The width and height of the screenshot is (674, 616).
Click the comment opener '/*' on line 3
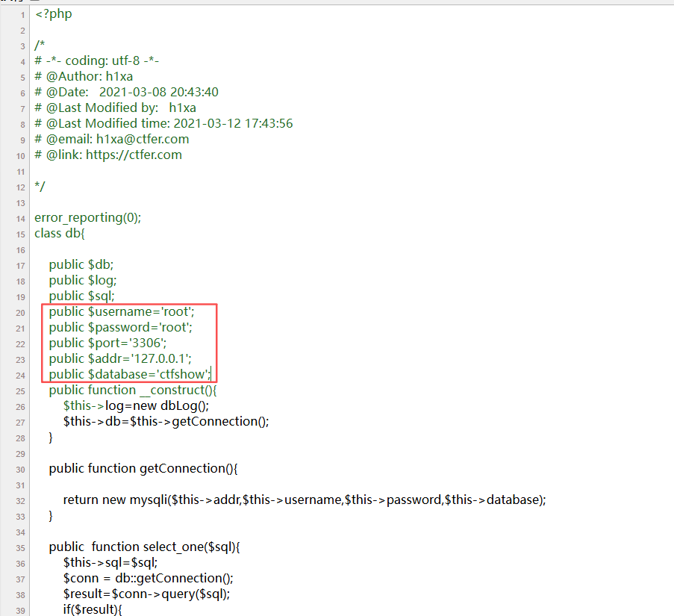(x=40, y=45)
